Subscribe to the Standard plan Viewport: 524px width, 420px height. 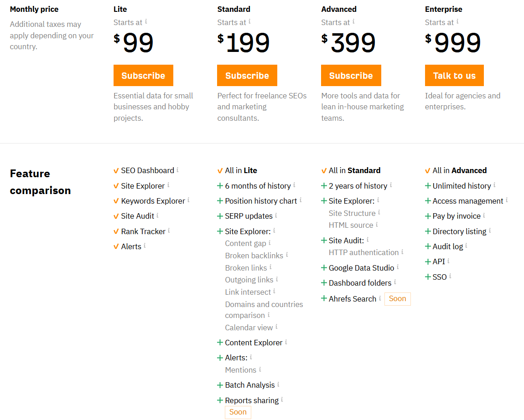click(x=247, y=76)
